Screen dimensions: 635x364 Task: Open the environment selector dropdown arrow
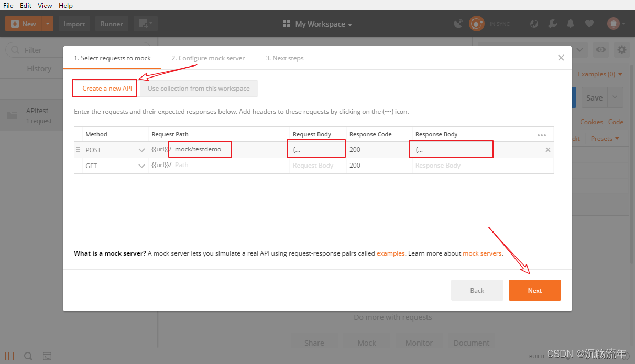point(579,50)
